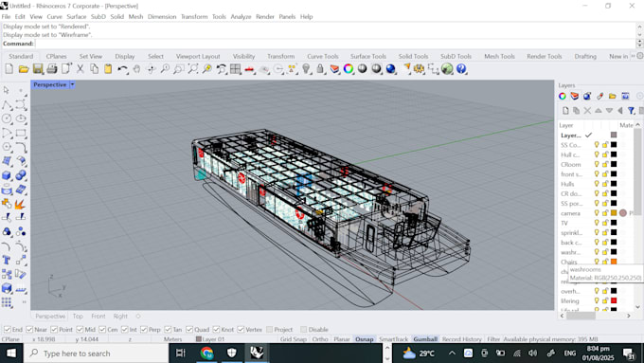Toggle the Quad osnap checkbox

point(189,329)
